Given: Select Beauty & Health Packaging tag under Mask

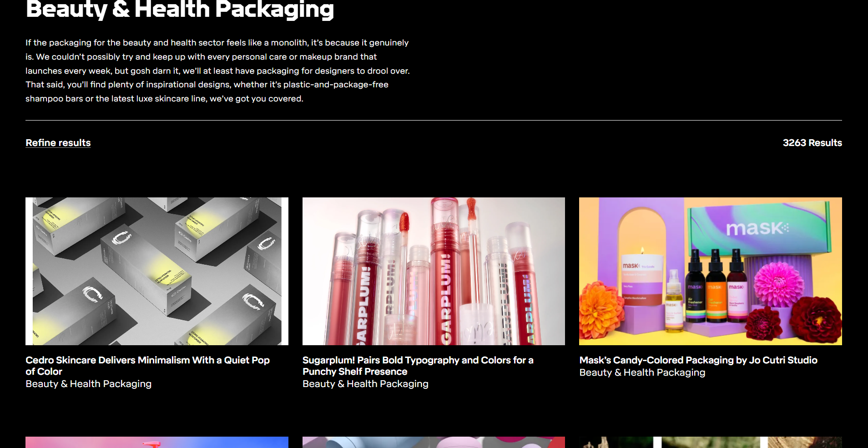Looking at the screenshot, I should click(642, 372).
